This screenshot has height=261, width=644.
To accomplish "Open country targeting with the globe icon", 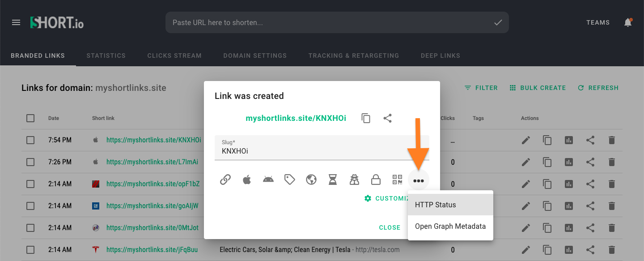I will 311,179.
